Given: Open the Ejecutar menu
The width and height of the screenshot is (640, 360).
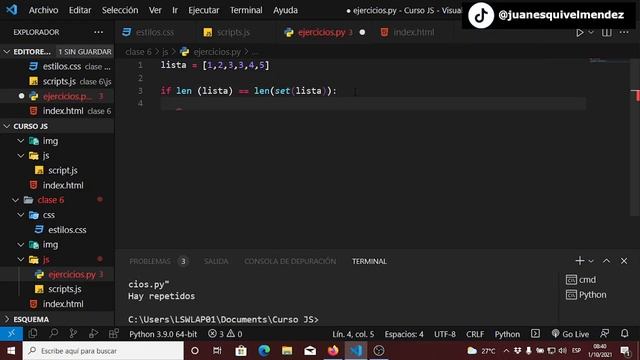Looking at the screenshot, I should pyautogui.click(x=203, y=10).
